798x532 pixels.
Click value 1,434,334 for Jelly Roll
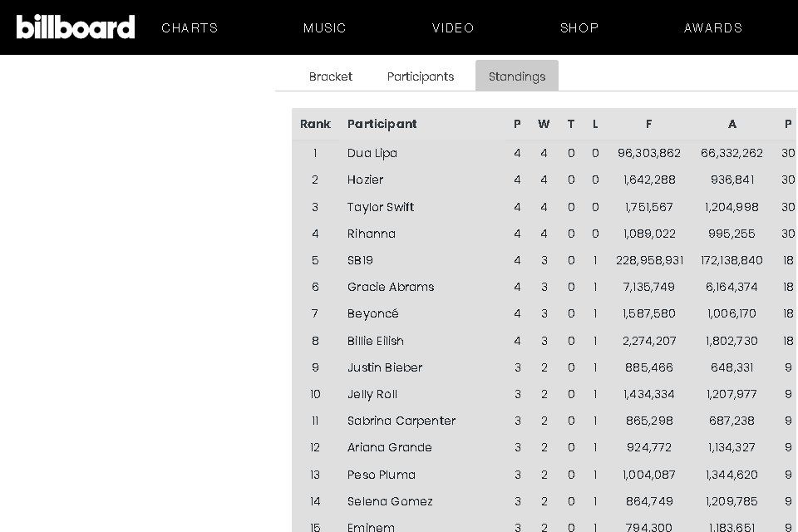coord(649,394)
